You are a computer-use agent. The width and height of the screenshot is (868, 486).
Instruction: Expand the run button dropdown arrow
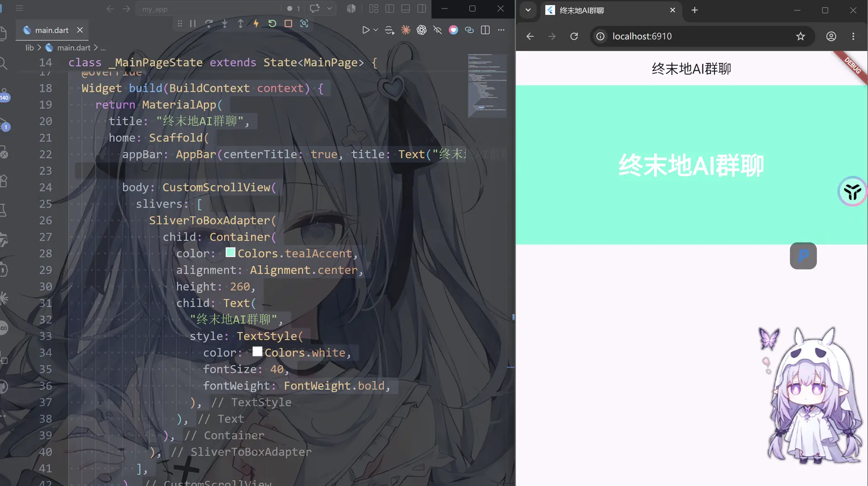376,30
